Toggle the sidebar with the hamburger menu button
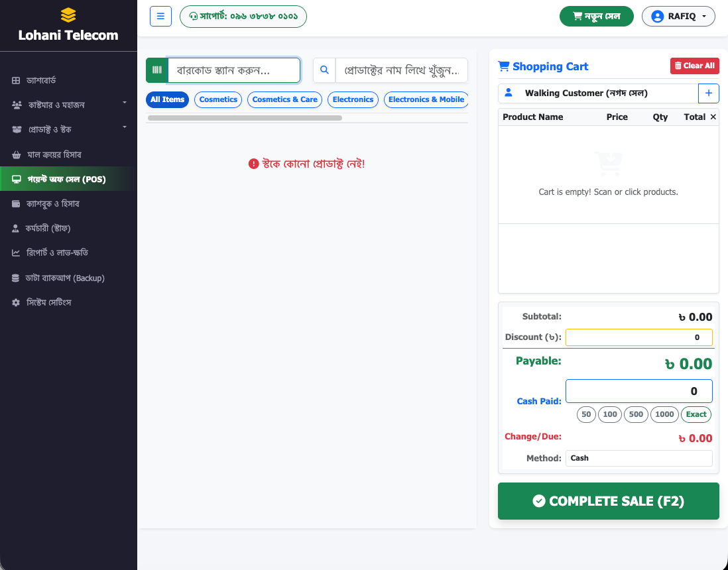 pyautogui.click(x=160, y=17)
